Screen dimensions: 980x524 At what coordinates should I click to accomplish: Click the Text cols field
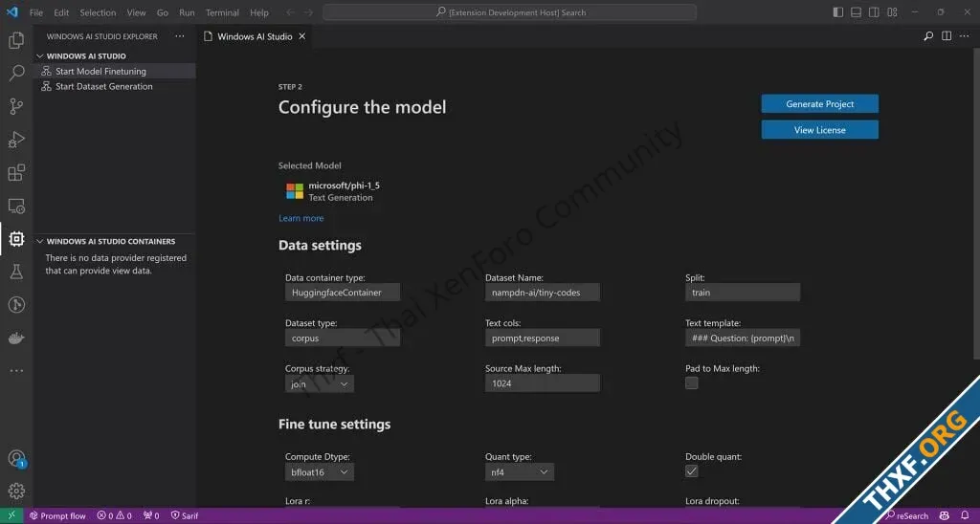click(x=543, y=338)
